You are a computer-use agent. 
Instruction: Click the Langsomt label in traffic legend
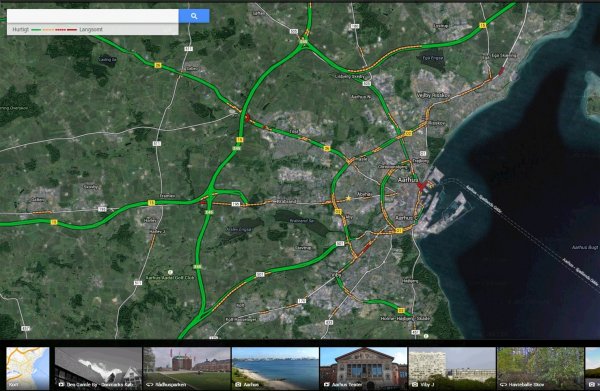pos(91,29)
